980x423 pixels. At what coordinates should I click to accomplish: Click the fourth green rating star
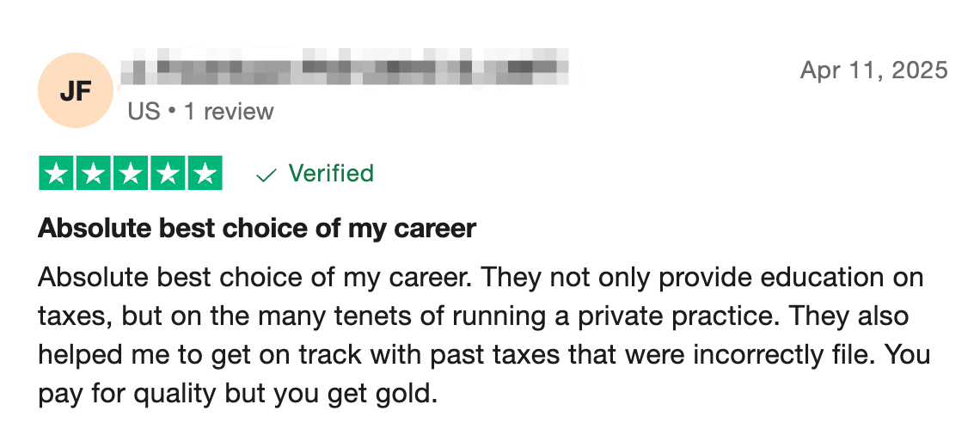click(168, 173)
